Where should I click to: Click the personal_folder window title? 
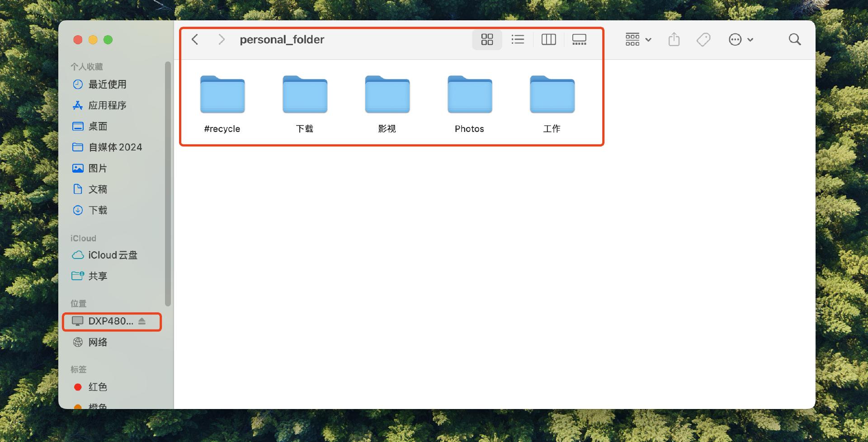pos(282,39)
